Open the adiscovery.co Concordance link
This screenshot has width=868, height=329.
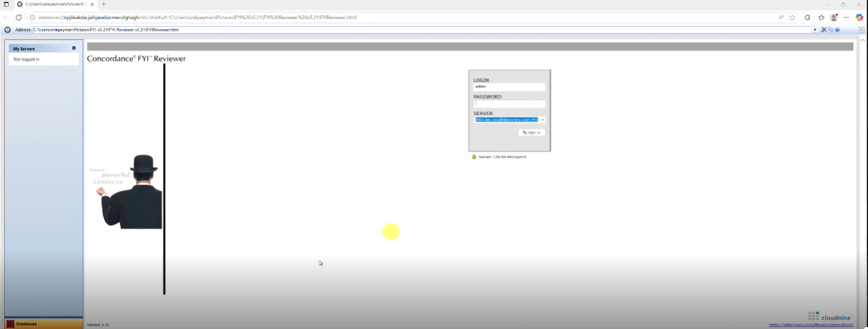point(810,325)
